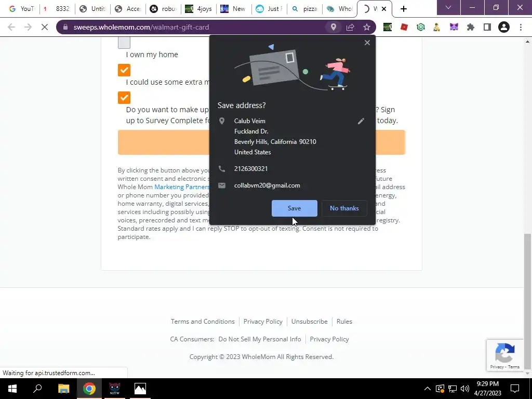Switch to the Just F tab

pyautogui.click(x=270, y=9)
